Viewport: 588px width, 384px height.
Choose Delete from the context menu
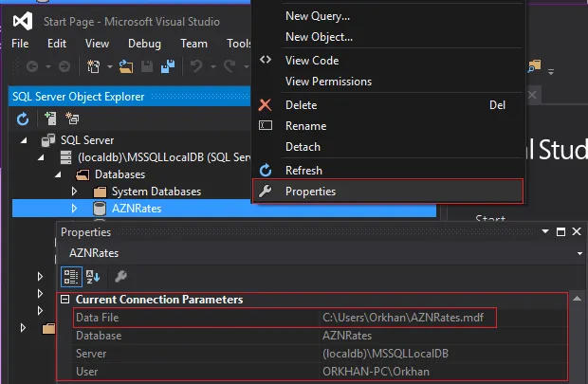(388, 105)
